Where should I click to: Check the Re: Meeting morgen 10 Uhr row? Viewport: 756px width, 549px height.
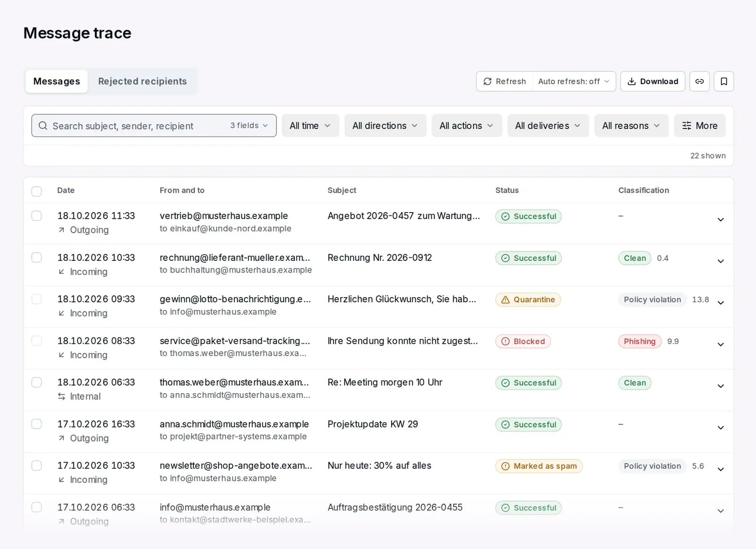pos(36,382)
